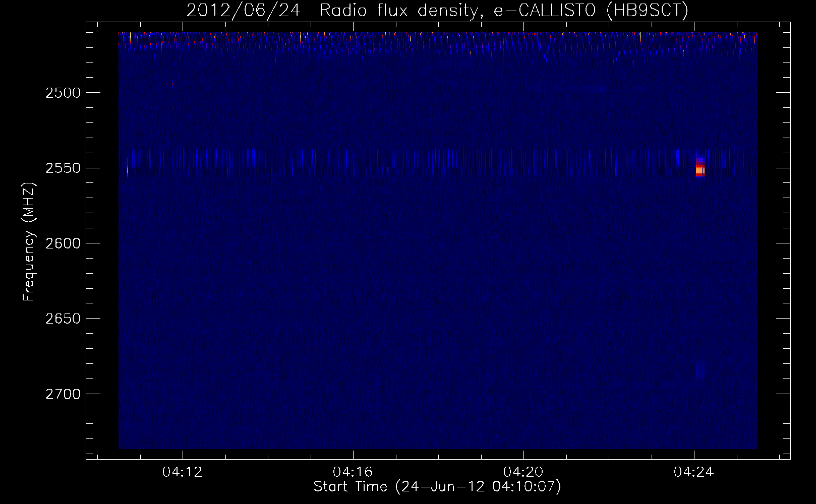Click the bright red burst near 04:24
The height and width of the screenshot is (504, 816).
point(700,169)
